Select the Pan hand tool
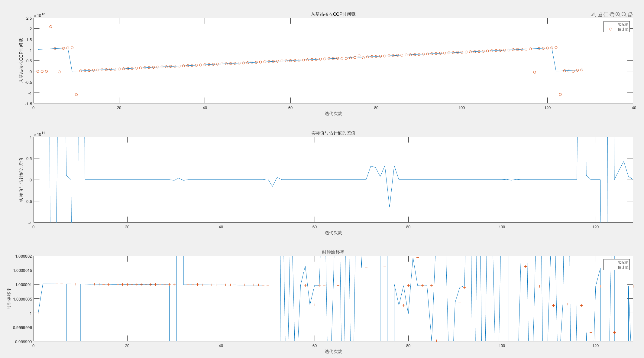Image resolution: width=644 pixels, height=358 pixels. tap(612, 15)
